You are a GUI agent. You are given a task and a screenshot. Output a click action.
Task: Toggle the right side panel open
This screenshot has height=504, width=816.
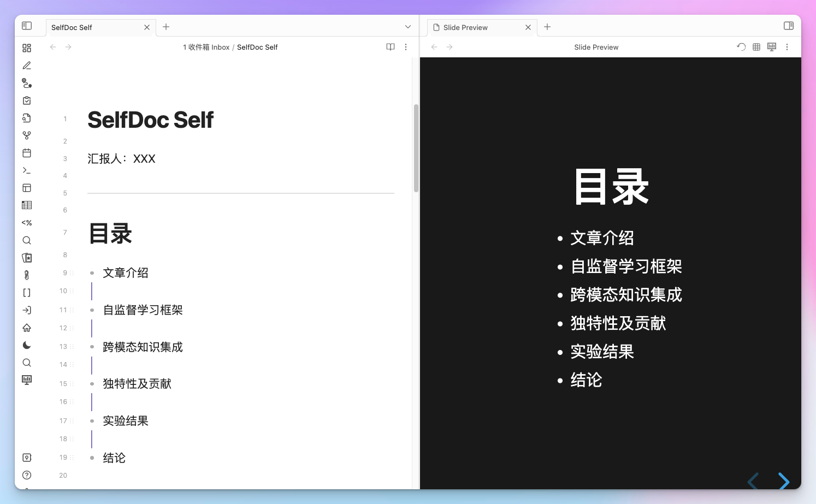789,25
